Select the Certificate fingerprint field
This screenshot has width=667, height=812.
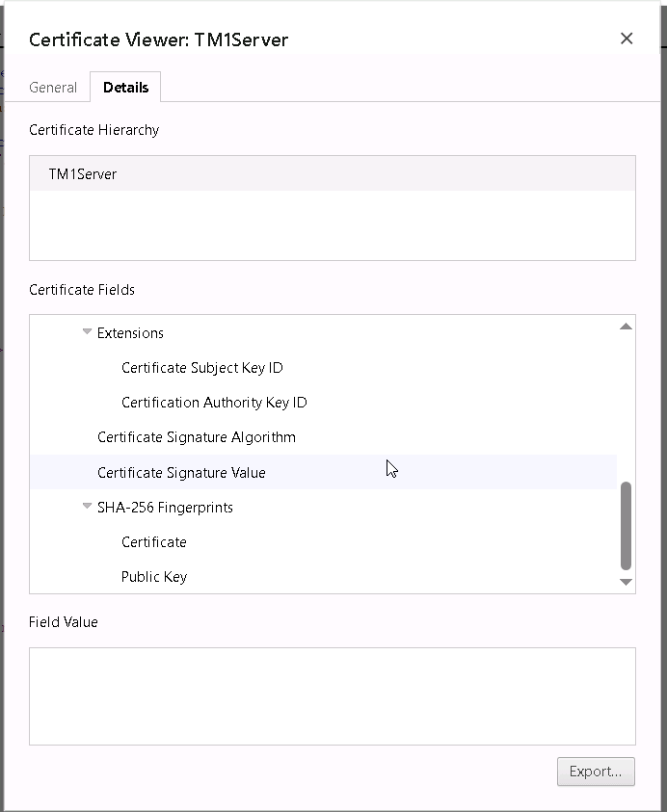[153, 542]
